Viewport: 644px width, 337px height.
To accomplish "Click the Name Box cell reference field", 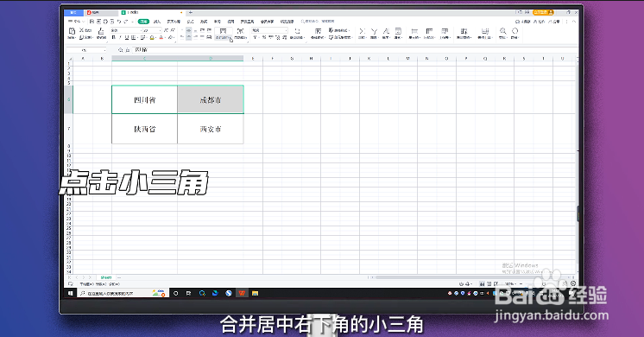I will coord(85,50).
